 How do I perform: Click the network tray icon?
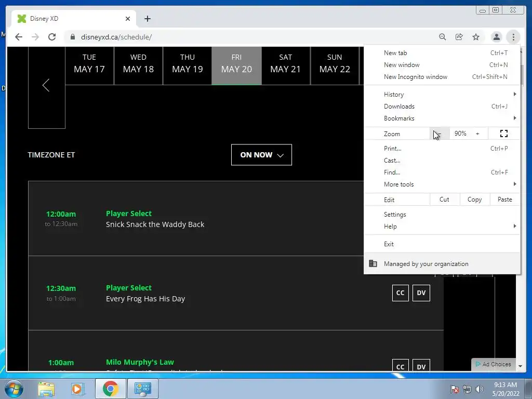click(467, 389)
